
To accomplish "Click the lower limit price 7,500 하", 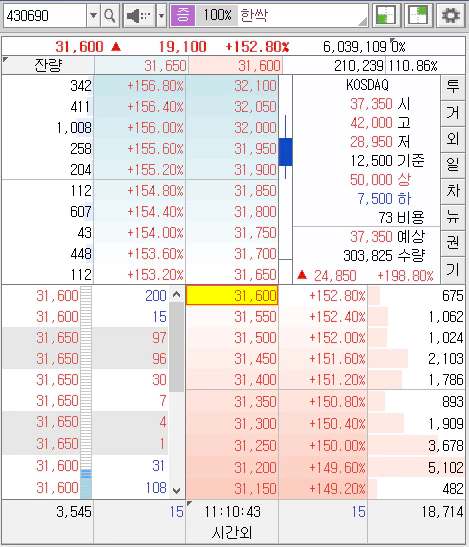I will (384, 198).
